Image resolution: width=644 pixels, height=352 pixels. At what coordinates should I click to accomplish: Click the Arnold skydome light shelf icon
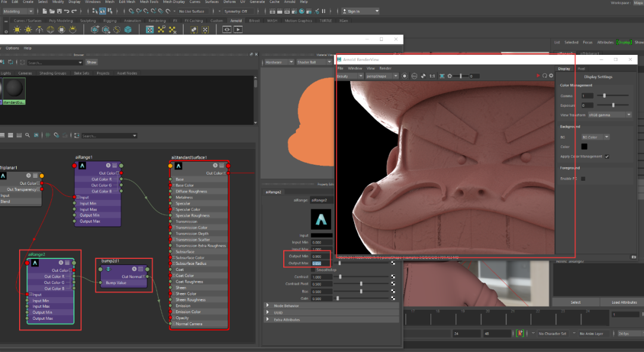click(51, 30)
